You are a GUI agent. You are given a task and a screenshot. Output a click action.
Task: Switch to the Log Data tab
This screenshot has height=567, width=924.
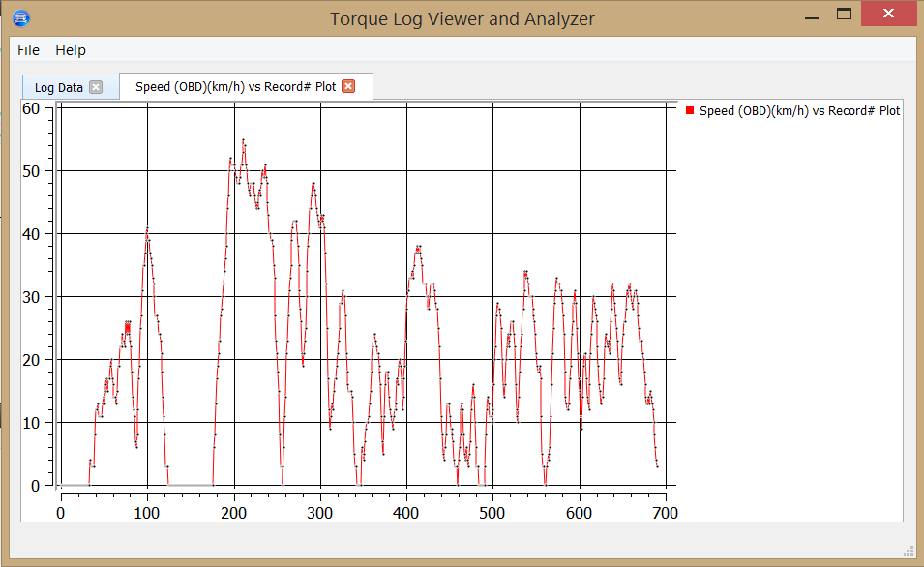tap(58, 87)
